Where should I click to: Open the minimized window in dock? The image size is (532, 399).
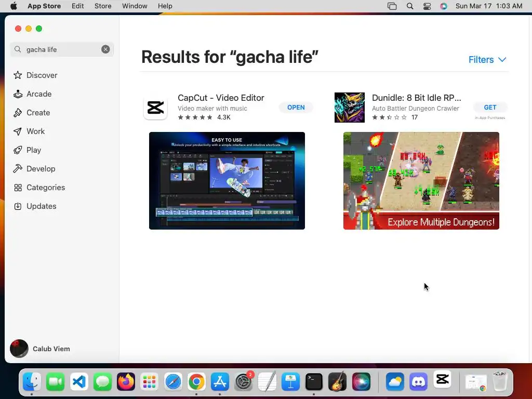(x=476, y=382)
